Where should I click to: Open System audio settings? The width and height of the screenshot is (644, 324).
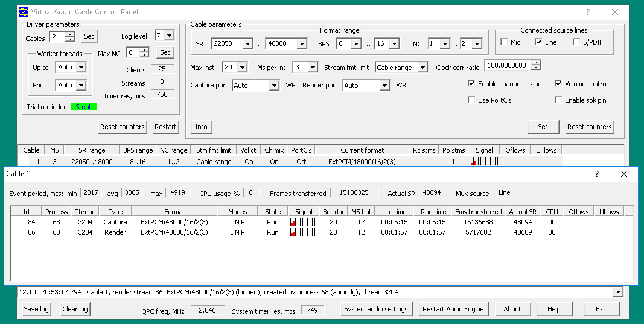(x=376, y=309)
